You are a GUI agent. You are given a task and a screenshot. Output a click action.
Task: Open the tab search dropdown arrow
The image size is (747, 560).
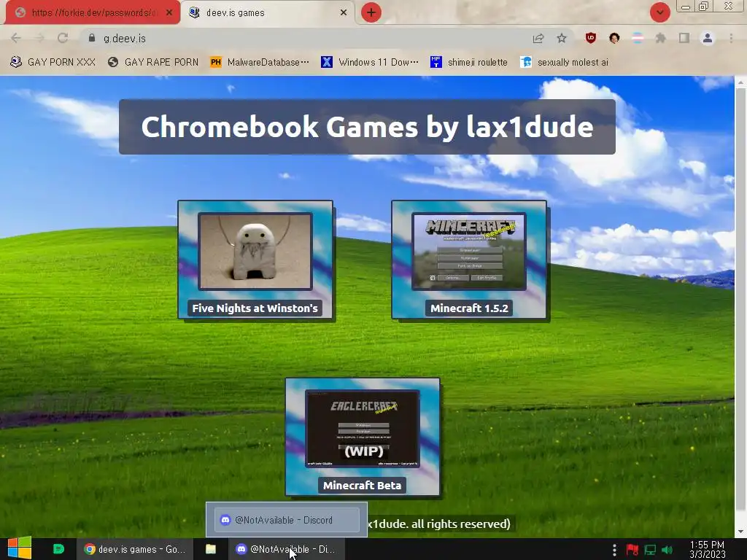[659, 13]
